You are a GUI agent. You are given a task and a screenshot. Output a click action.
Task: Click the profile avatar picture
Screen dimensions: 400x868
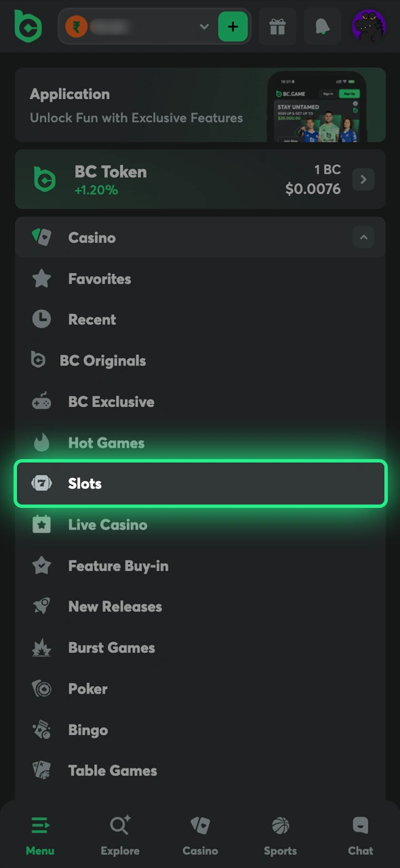[369, 26]
